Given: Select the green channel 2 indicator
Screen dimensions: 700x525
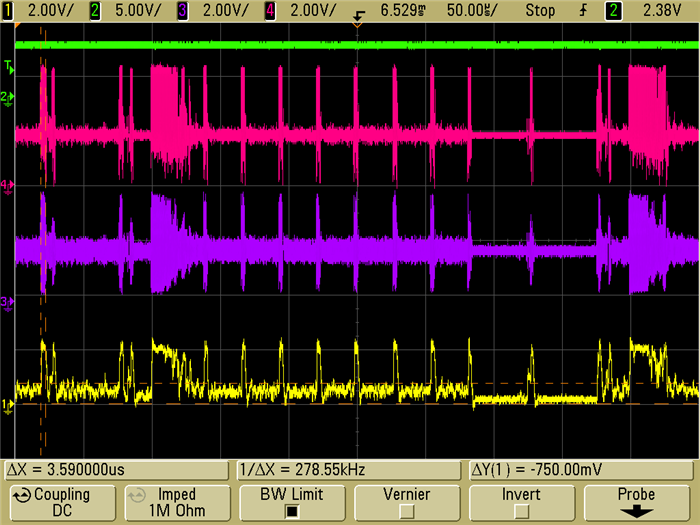Looking at the screenshot, I should (95, 11).
